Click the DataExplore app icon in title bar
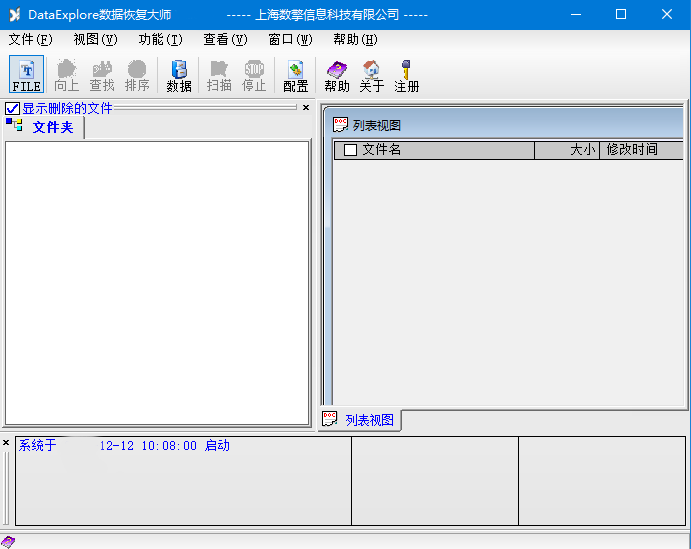Viewport: 691px width, 549px height. (x=15, y=15)
